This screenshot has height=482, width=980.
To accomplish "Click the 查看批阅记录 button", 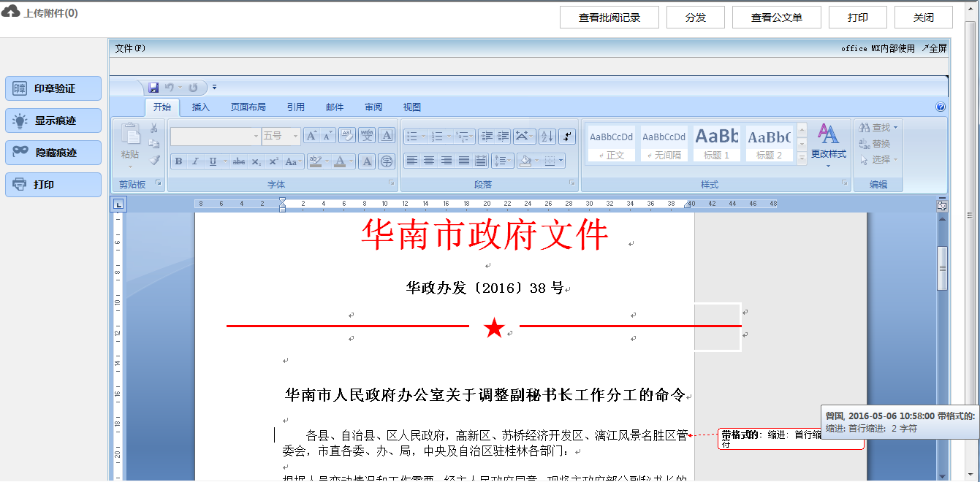I will pyautogui.click(x=609, y=18).
